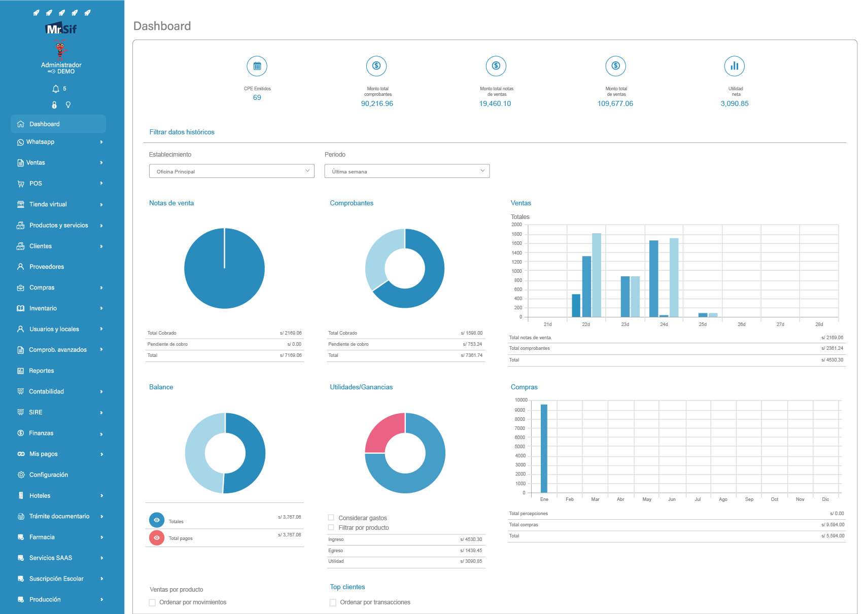868x614 pixels.
Task: Click the Whatsapp icon in sidebar
Action: (x=21, y=142)
